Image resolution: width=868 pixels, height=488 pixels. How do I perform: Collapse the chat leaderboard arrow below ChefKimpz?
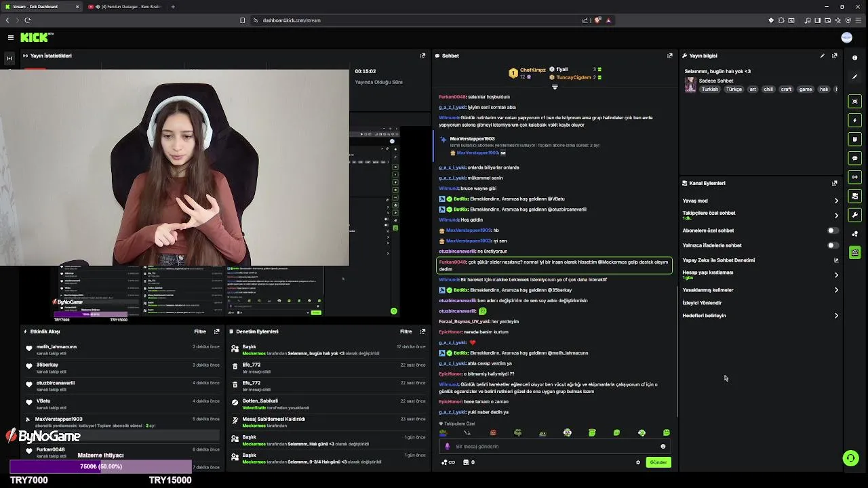pyautogui.click(x=554, y=87)
